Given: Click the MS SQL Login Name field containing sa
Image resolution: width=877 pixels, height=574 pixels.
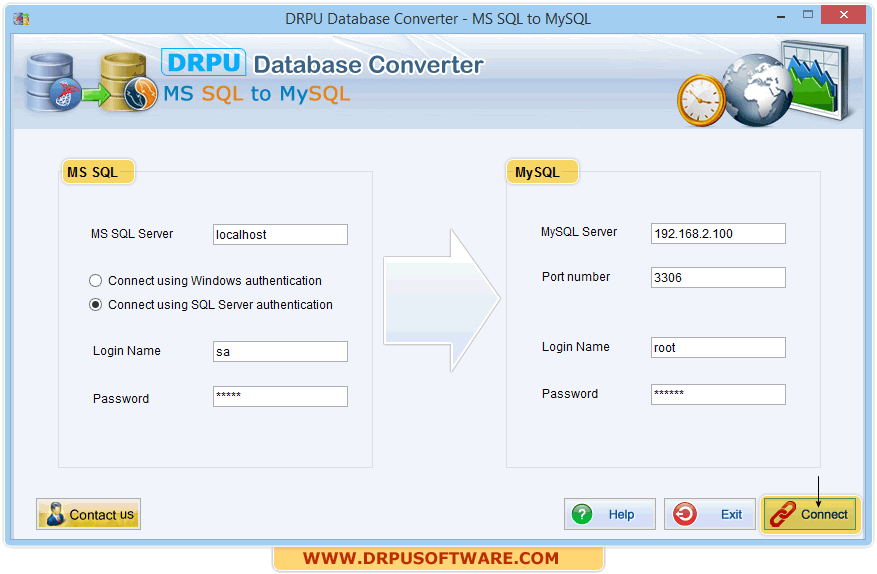Looking at the screenshot, I should click(280, 351).
